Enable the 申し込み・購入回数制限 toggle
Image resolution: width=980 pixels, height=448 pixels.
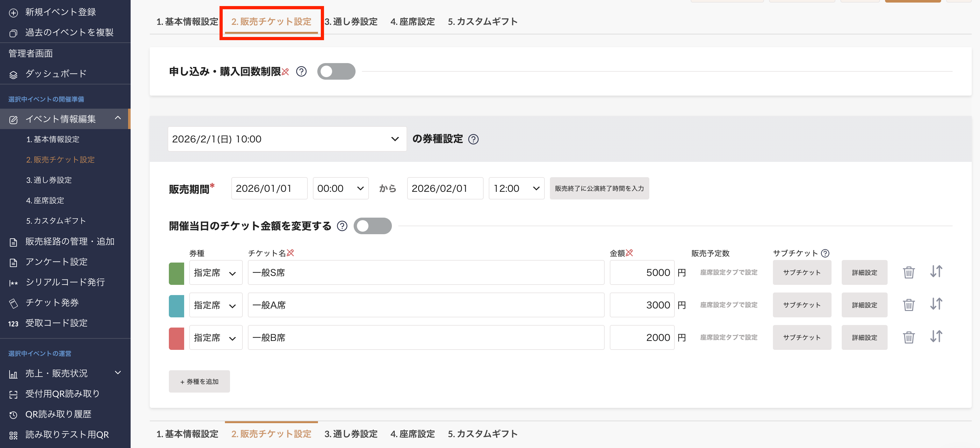pyautogui.click(x=336, y=71)
